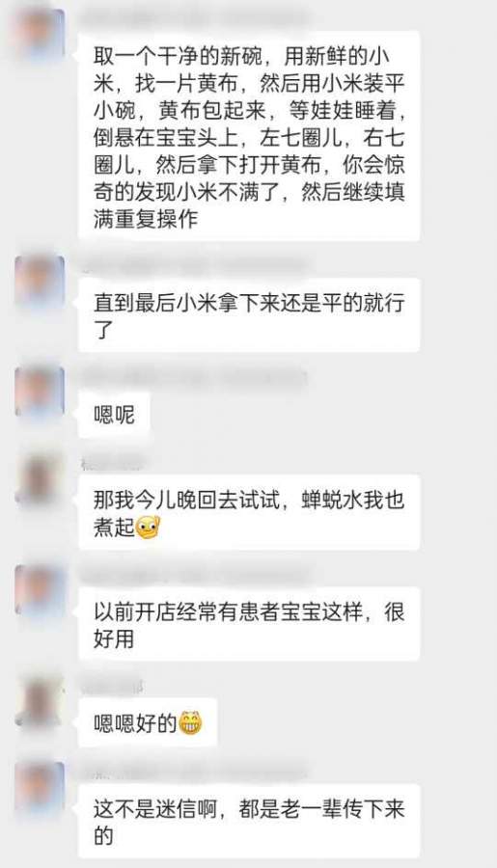
Task: Open profile avatar next to 嗯呢
Action: tap(40, 392)
